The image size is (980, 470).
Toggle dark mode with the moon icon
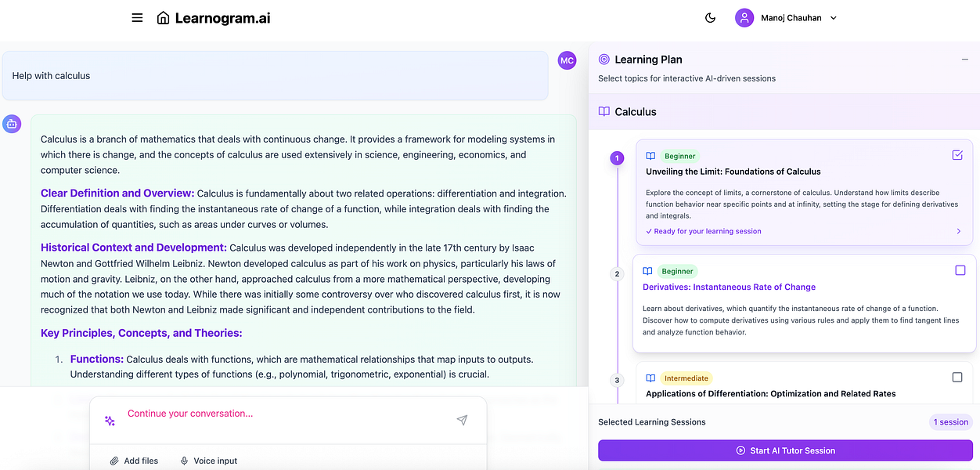pyautogui.click(x=710, y=17)
